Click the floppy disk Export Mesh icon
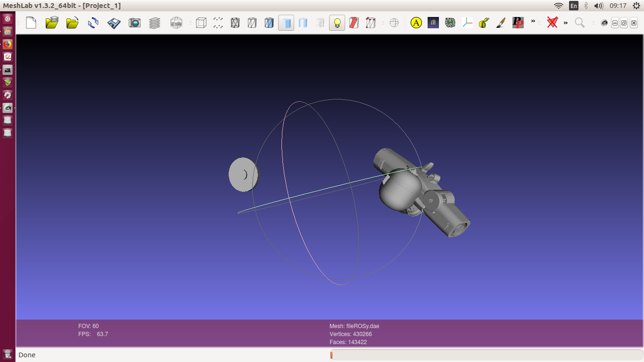This screenshot has width=644, height=362. click(x=114, y=23)
